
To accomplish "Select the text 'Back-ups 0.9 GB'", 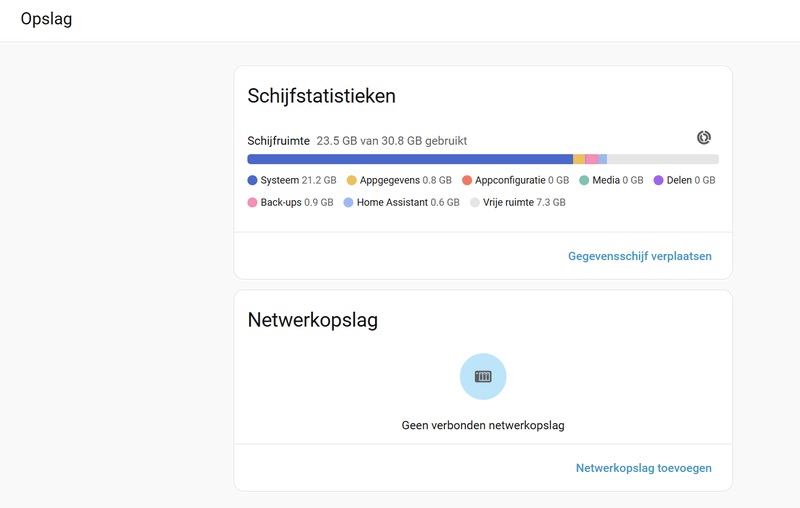I will point(297,202).
